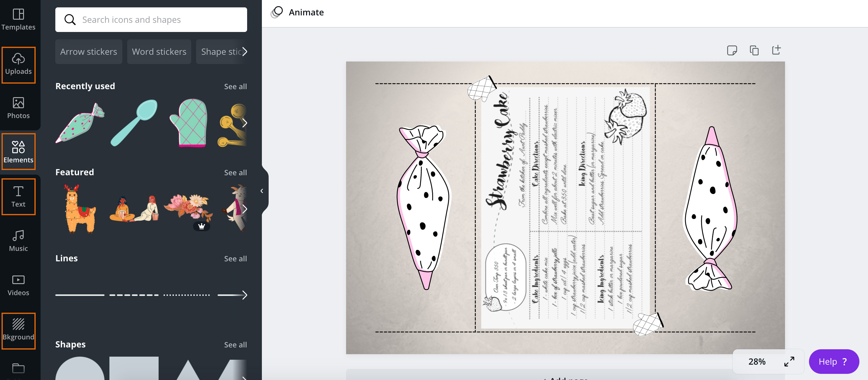
Task: Select the right piping bag on canvas
Action: (710, 208)
